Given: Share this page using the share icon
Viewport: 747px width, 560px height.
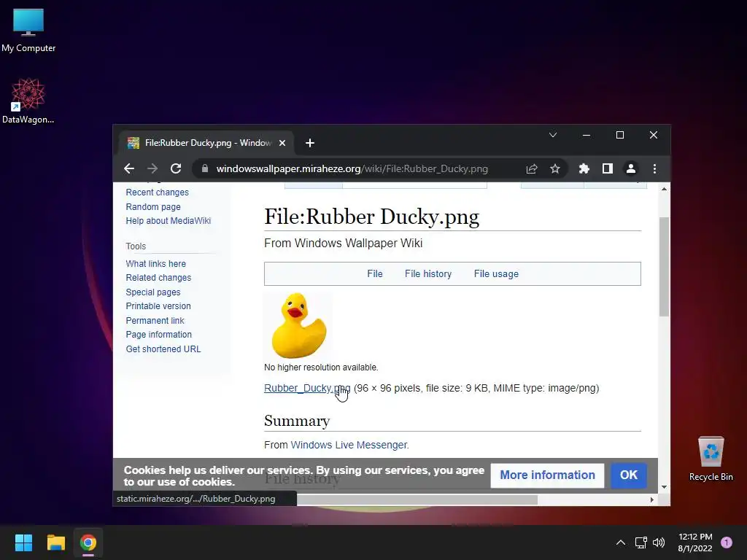Looking at the screenshot, I should [x=532, y=168].
